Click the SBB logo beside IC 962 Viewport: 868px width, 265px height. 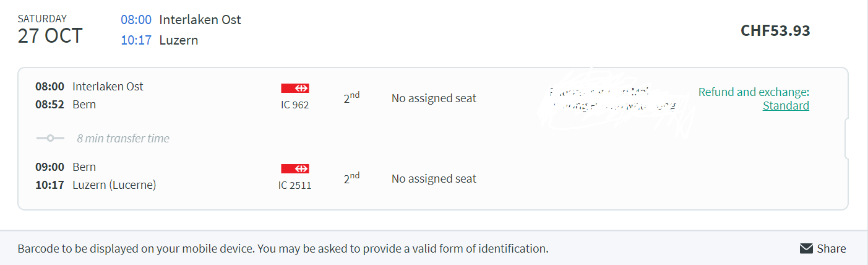pyautogui.click(x=295, y=88)
